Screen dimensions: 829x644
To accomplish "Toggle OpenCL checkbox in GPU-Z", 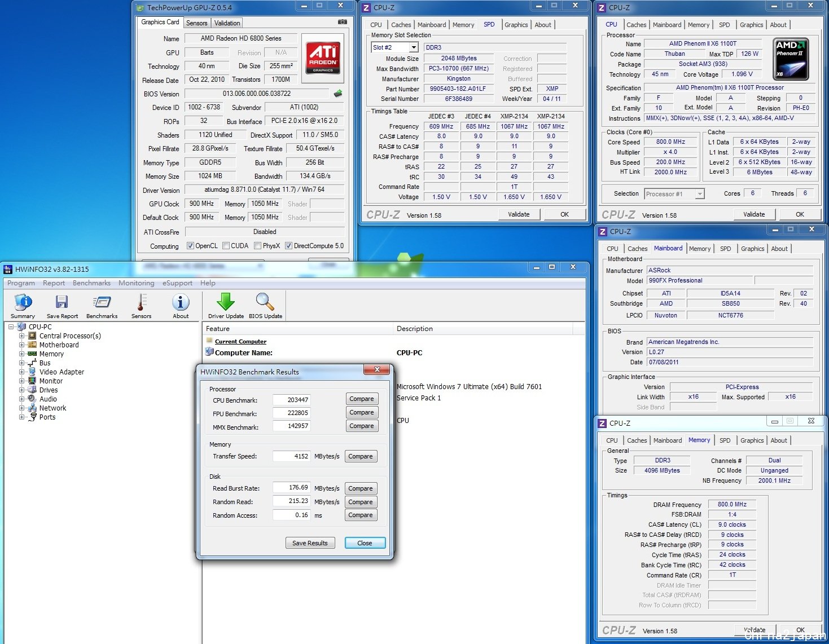I will pyautogui.click(x=190, y=246).
